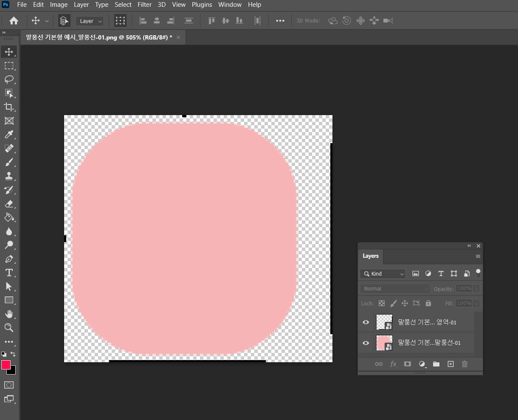Screen dimensions: 518x420
Task: Expand the collapsed toolbox double-arrow
Action: click(4, 32)
